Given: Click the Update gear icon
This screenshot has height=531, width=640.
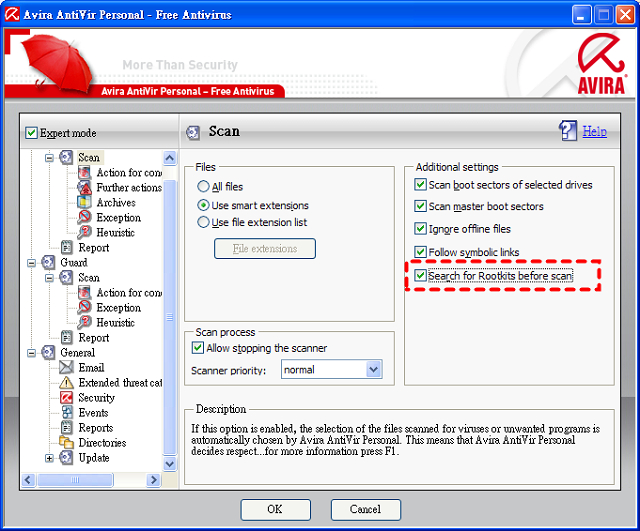Looking at the screenshot, I should 66,458.
